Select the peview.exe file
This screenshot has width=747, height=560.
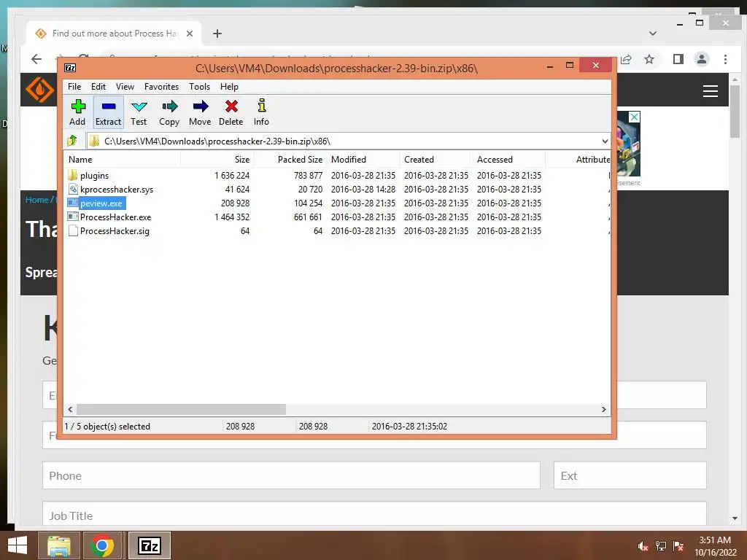(101, 203)
